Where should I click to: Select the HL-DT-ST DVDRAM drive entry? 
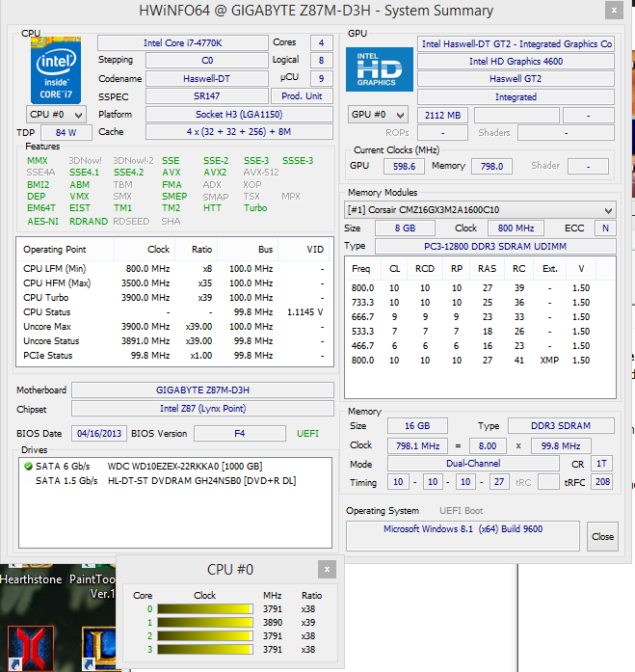coord(175,481)
